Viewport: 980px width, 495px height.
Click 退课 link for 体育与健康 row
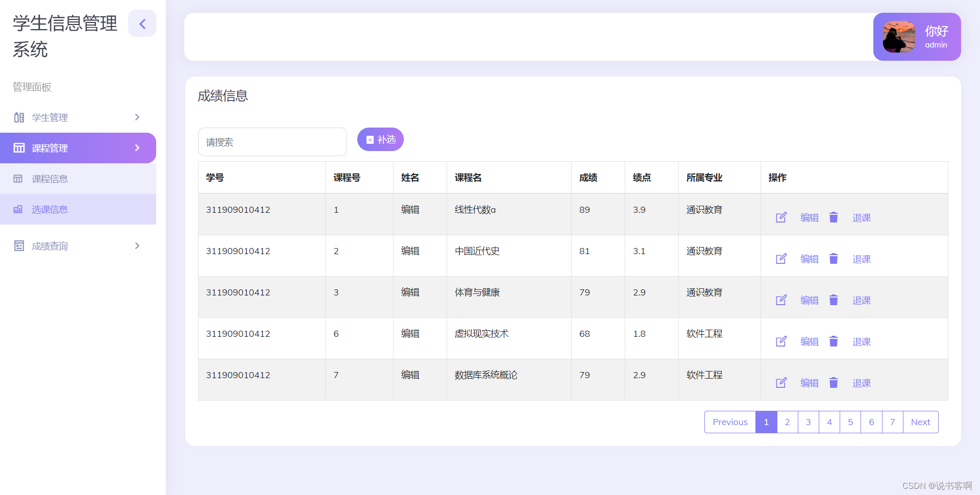point(862,301)
